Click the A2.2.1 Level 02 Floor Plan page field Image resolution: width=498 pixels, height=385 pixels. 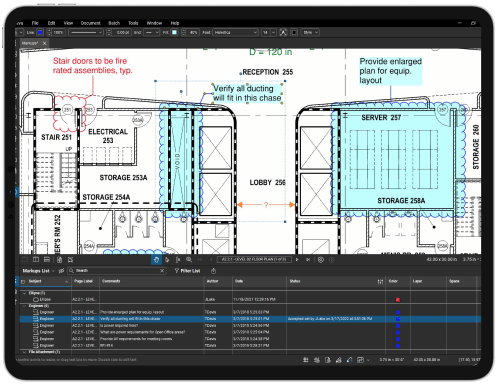(x=254, y=259)
